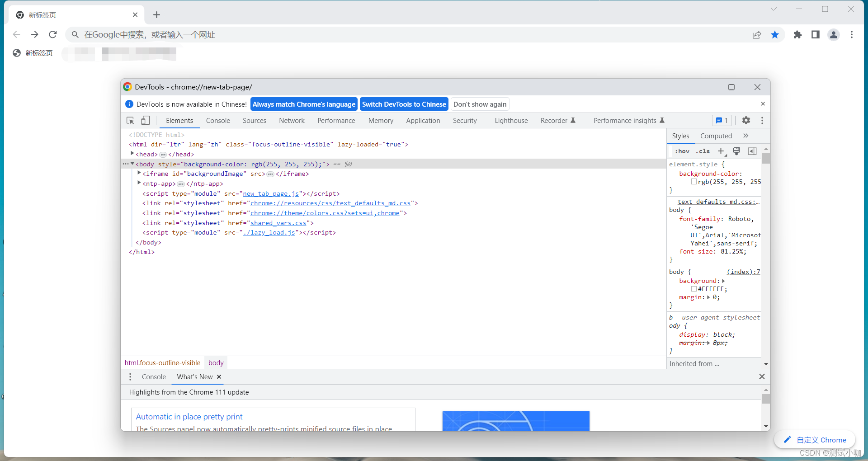The image size is (868, 461).
Task: Open the (index):7 source link
Action: 744,272
